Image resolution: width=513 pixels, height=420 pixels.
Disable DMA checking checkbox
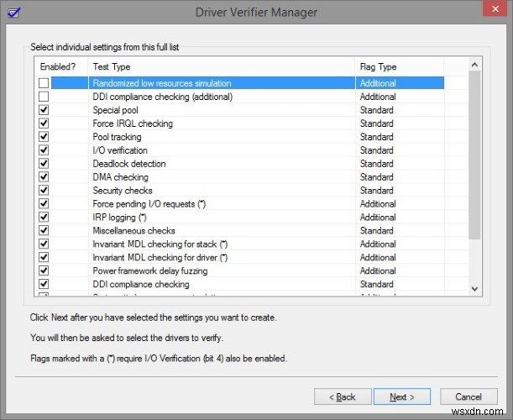(44, 177)
